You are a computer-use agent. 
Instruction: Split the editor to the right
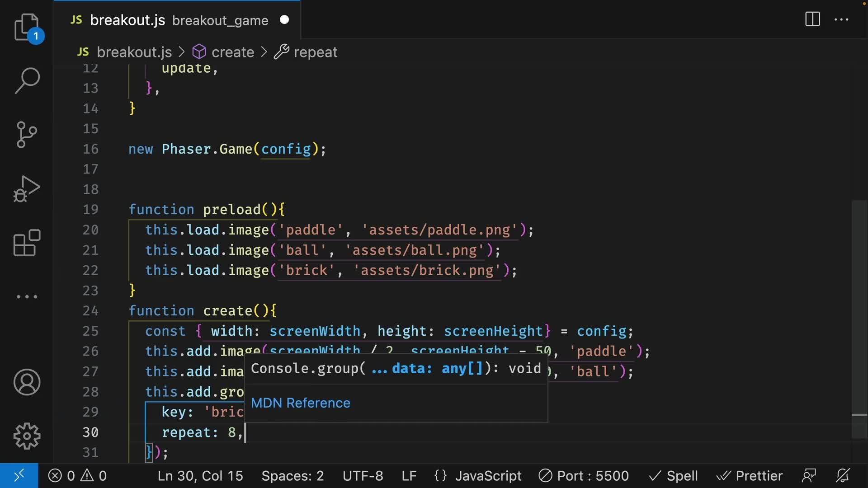tap(812, 19)
